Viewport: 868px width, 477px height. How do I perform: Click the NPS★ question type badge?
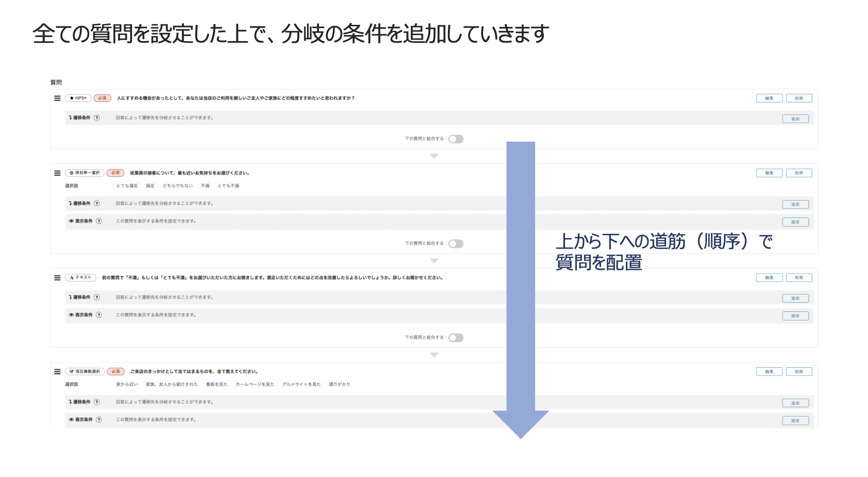78,98
